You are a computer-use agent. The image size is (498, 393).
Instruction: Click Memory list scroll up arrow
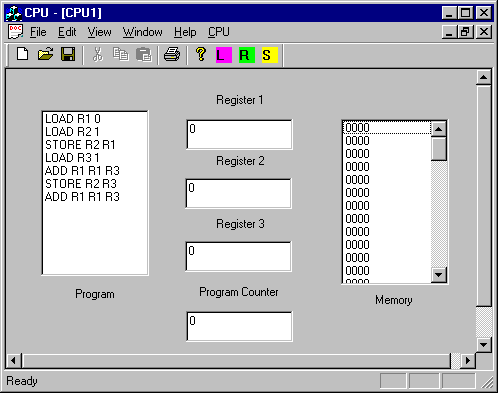pos(439,129)
